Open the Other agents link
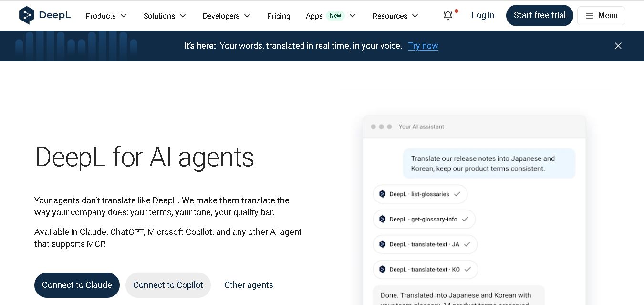The height and width of the screenshot is (305, 644). coord(249,285)
